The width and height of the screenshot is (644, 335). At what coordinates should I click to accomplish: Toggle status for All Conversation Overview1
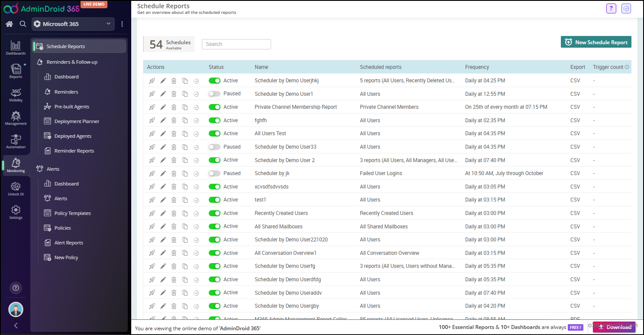tap(214, 253)
